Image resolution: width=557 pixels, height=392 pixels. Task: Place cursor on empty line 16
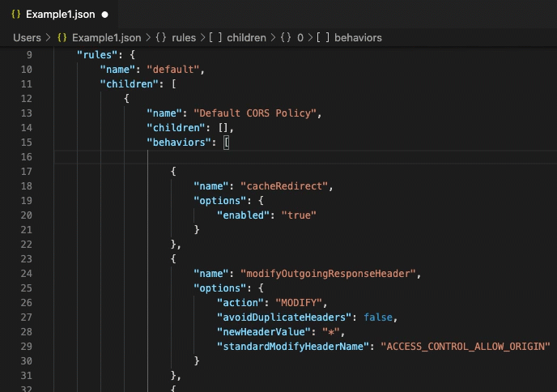(305, 157)
